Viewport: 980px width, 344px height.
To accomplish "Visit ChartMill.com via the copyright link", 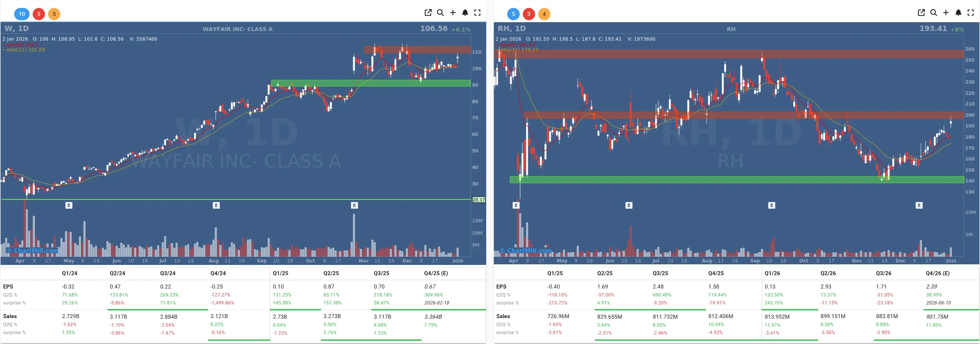I will click(x=31, y=250).
